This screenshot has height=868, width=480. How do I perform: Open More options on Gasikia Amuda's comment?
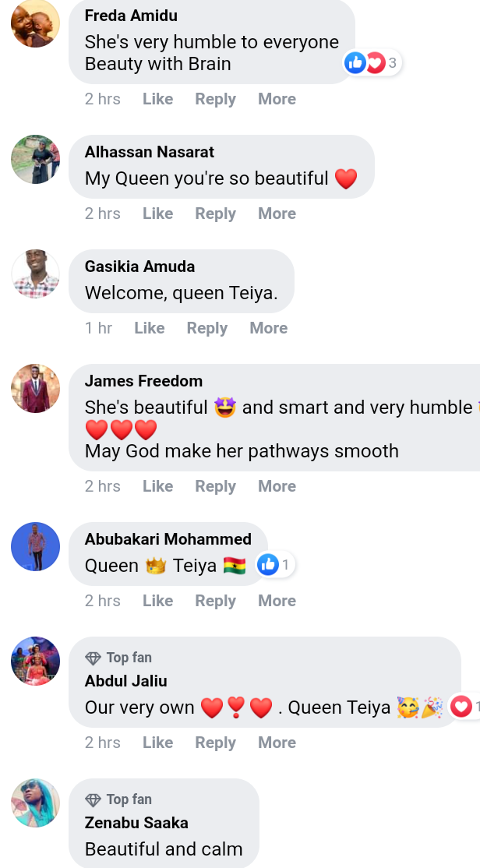coord(269,328)
